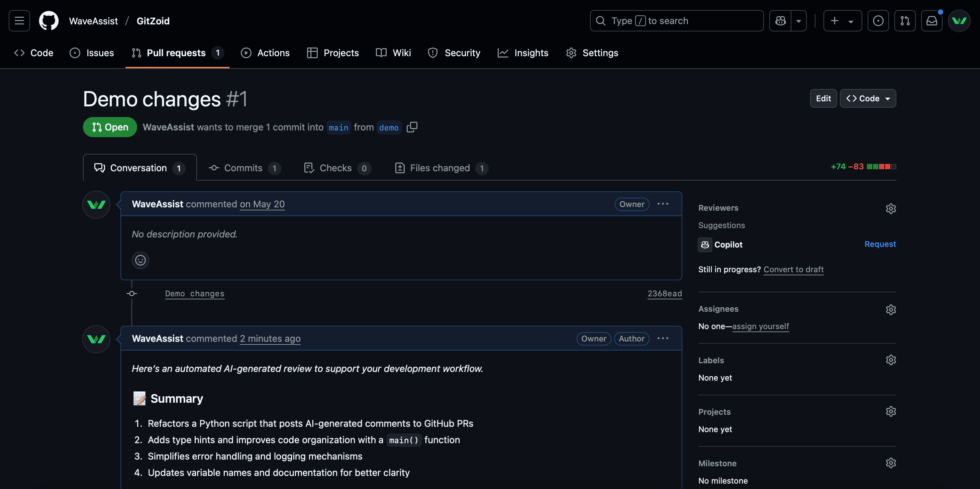980x489 pixels.
Task: Open the Copilot chat icon in header
Action: click(x=780, y=20)
